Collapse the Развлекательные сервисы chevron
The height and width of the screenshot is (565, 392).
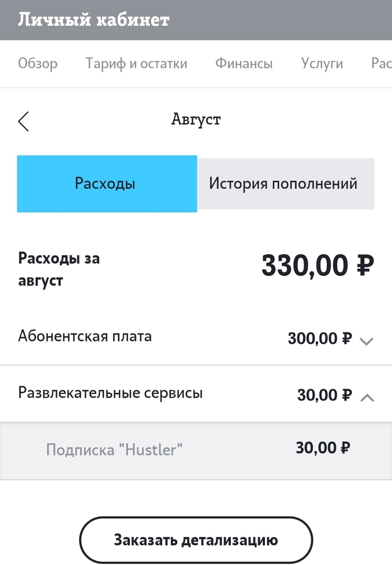[x=367, y=397]
